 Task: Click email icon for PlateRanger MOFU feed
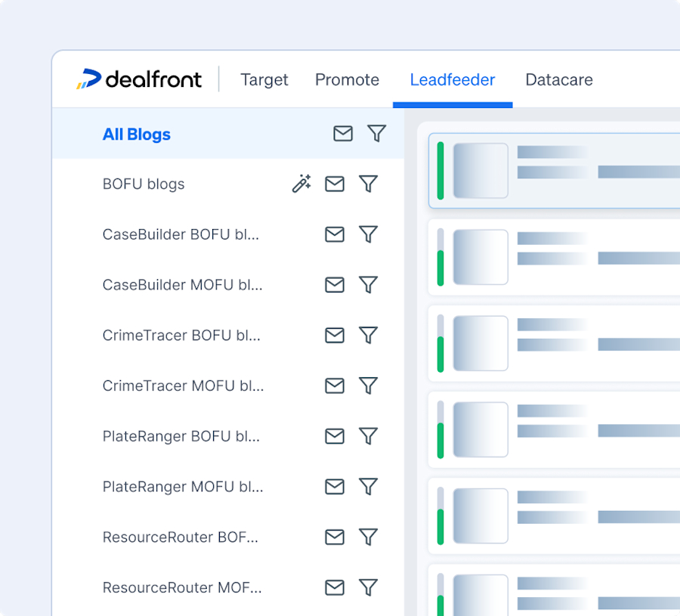tap(335, 487)
